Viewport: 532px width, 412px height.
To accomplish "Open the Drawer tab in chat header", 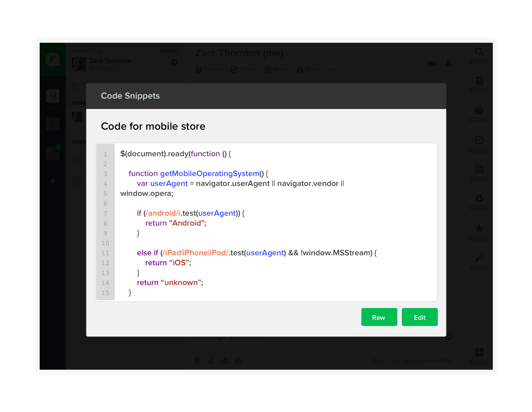I will click(x=209, y=69).
